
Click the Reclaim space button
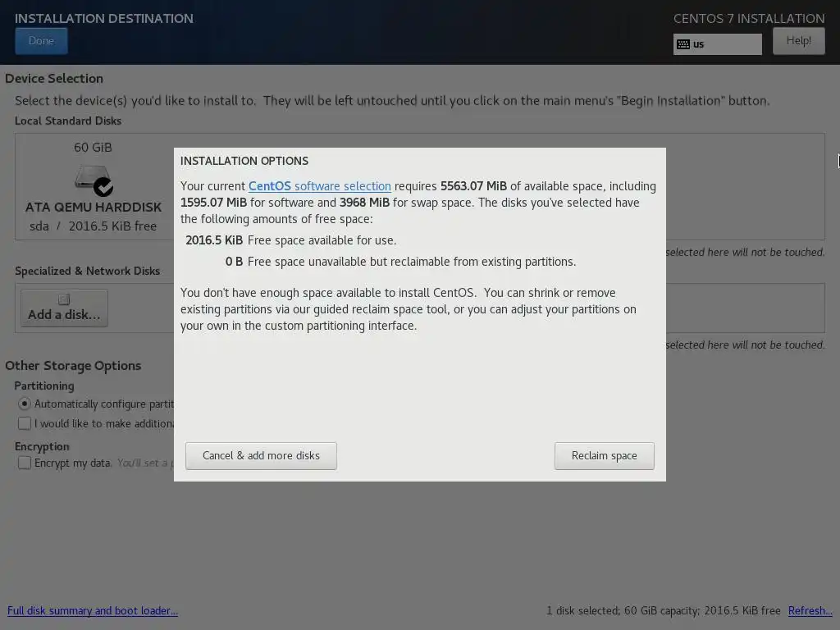click(x=605, y=456)
